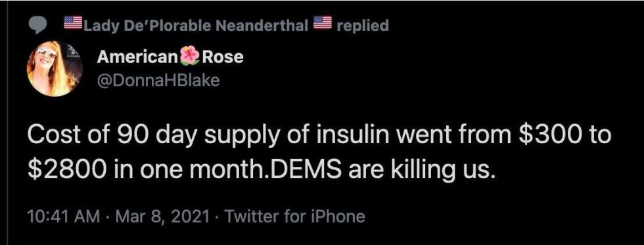Screen dimensions: 644x245
Task: Click the "Mar 8, 2021" date
Action: (x=162, y=216)
